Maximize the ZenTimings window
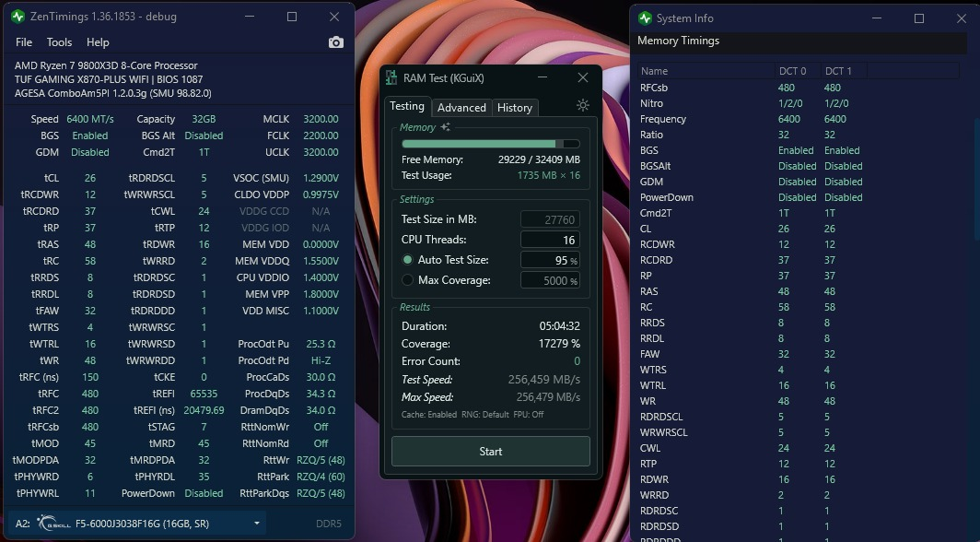 coord(292,17)
